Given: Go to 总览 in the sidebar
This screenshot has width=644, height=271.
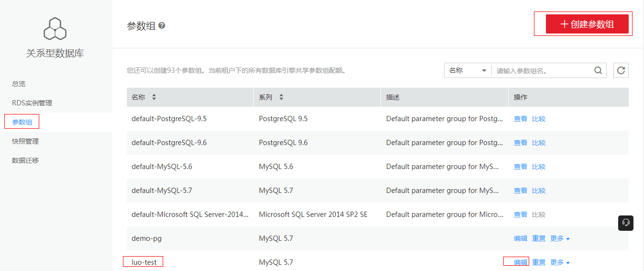Looking at the screenshot, I should (19, 84).
